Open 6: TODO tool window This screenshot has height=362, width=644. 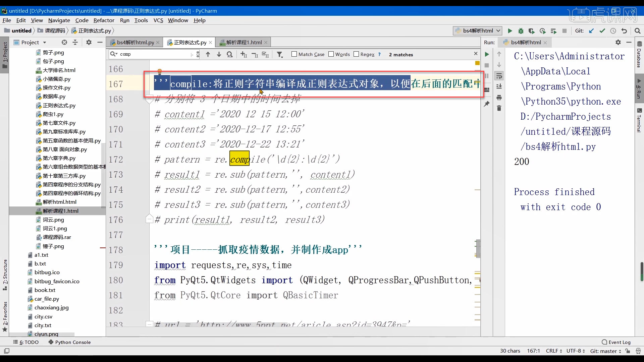coord(26,342)
